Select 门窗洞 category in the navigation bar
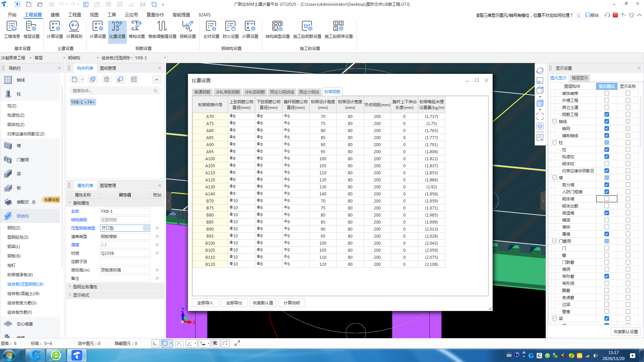 click(x=23, y=160)
